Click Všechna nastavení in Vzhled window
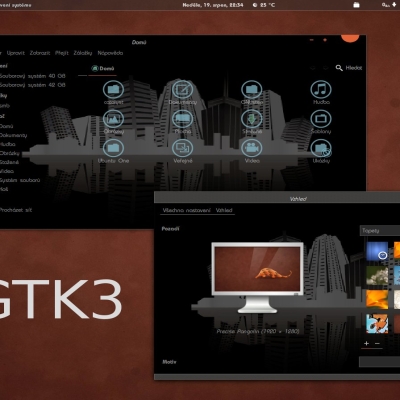Screen dimensions: 400x400 [x=186, y=210]
